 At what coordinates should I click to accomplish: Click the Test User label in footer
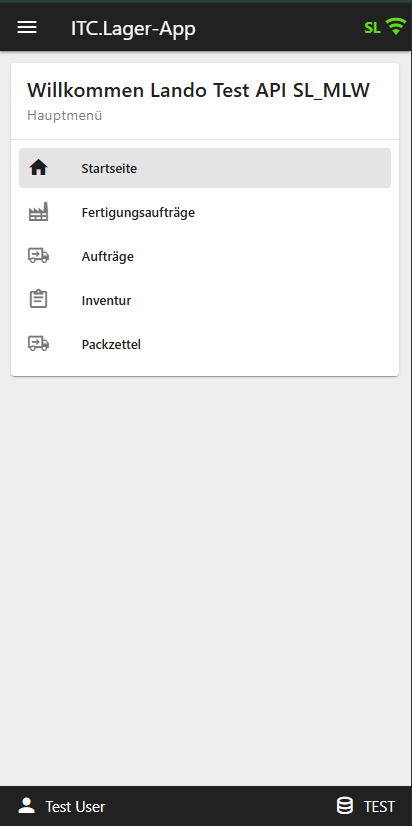coord(75,807)
